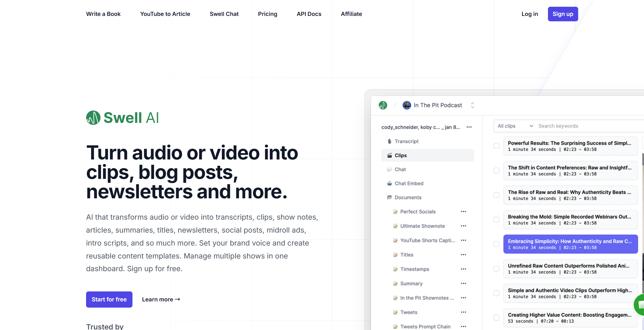Open the Powerful Results clip card

[x=571, y=146]
